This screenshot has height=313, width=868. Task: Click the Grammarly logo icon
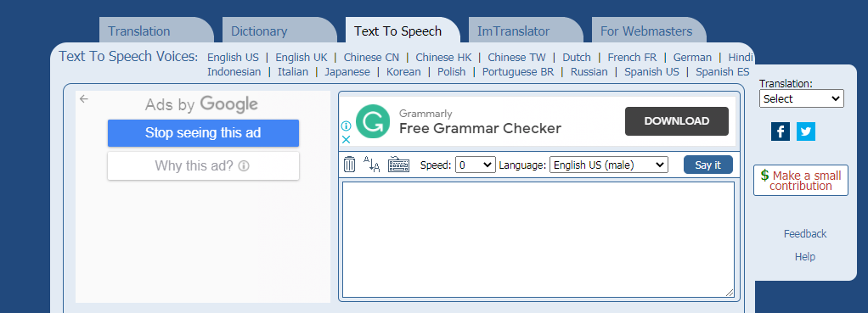373,121
